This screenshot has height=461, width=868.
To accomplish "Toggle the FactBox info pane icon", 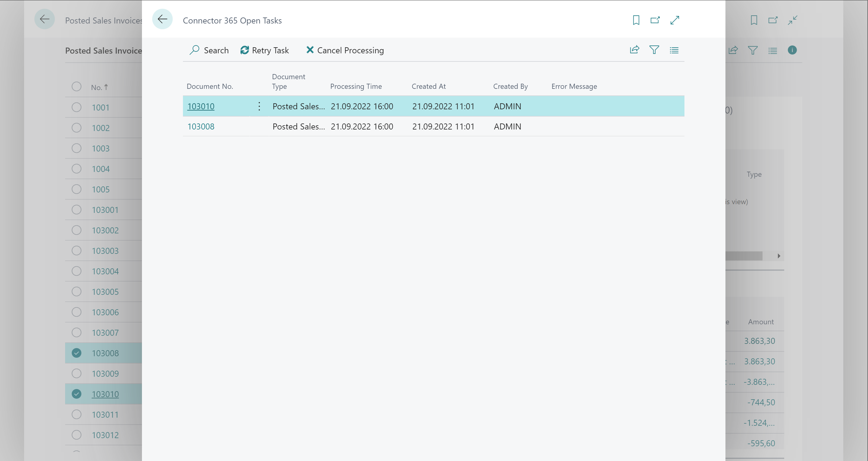I will point(792,50).
